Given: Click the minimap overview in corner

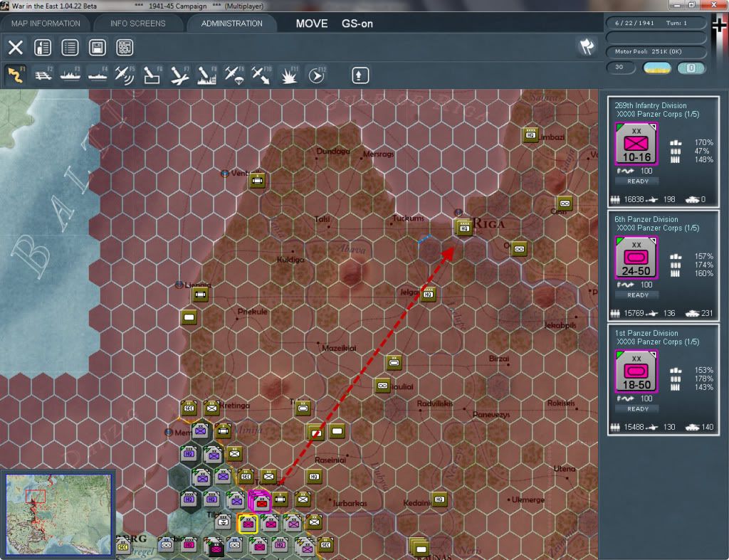Looking at the screenshot, I should coord(58,514).
